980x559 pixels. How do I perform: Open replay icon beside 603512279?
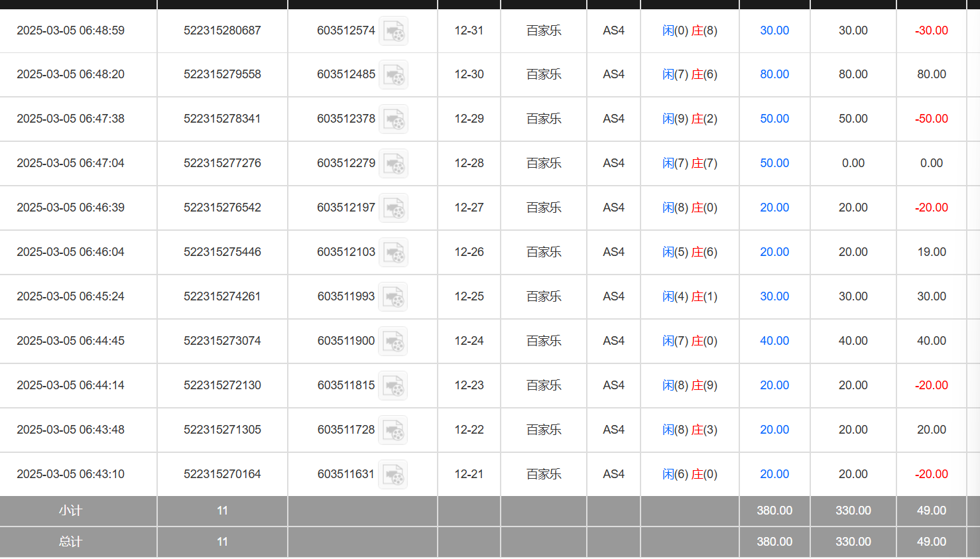(393, 164)
